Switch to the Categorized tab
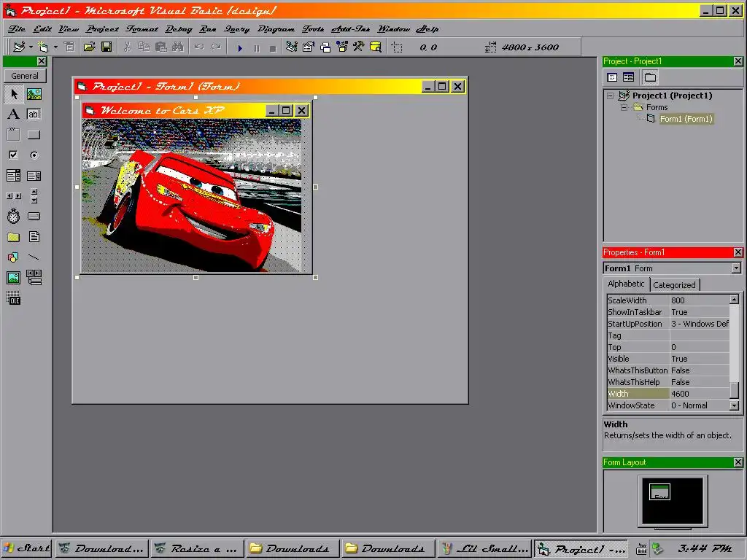Image resolution: width=747 pixels, height=560 pixels. (674, 285)
